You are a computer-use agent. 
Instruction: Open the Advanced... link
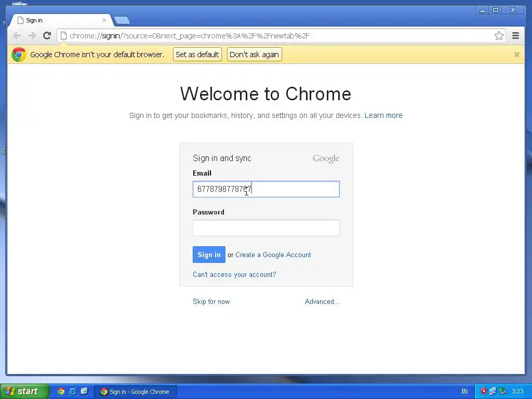pyautogui.click(x=322, y=302)
